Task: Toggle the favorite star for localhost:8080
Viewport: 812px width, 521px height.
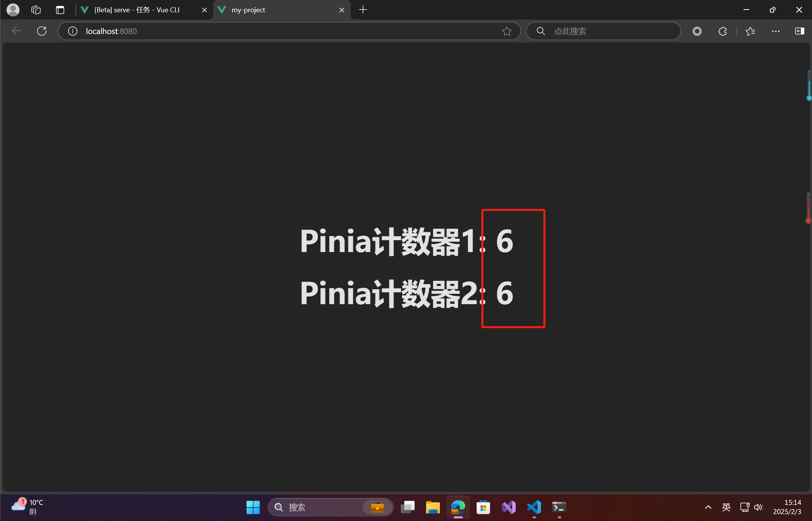Action: click(507, 31)
